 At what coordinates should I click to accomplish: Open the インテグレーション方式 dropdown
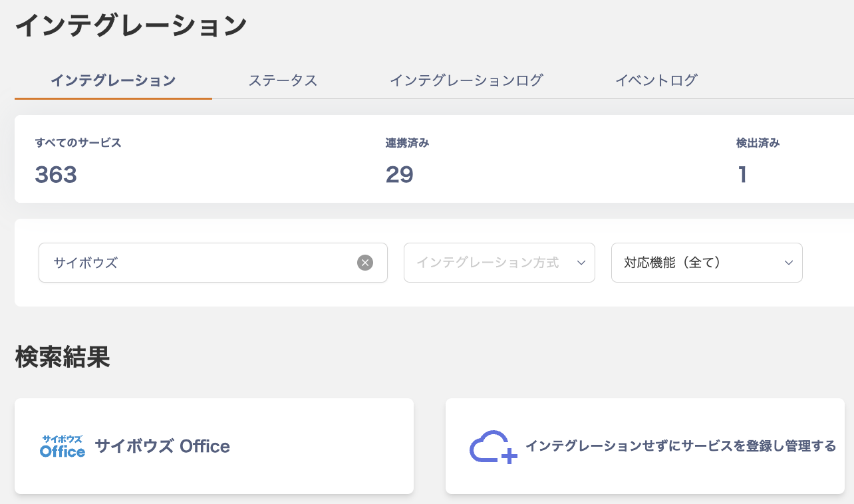coord(499,263)
